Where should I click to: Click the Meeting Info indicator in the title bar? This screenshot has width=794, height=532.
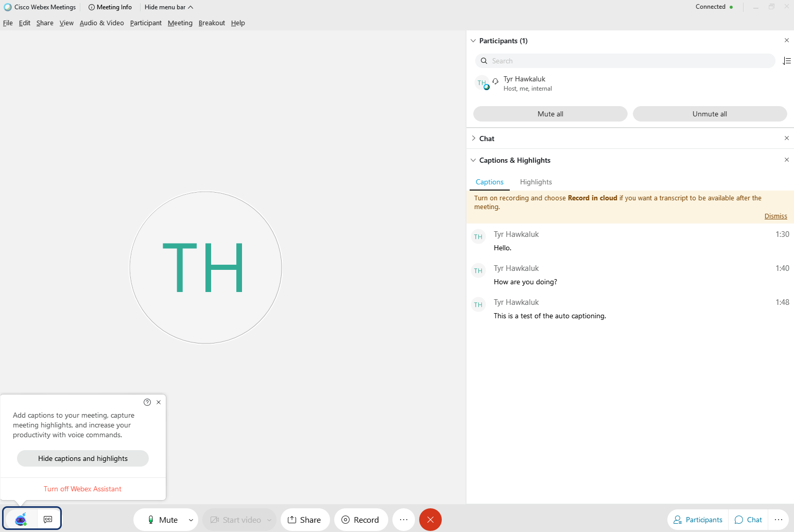coord(110,7)
